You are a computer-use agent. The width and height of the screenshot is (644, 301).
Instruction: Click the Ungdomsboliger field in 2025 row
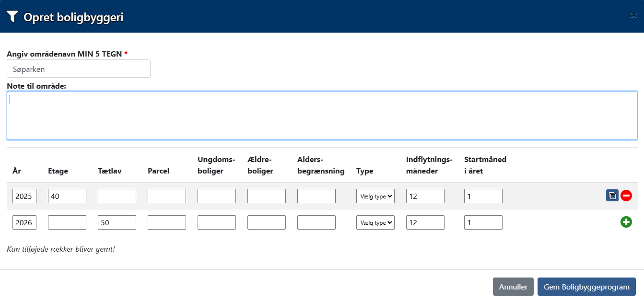pos(217,196)
